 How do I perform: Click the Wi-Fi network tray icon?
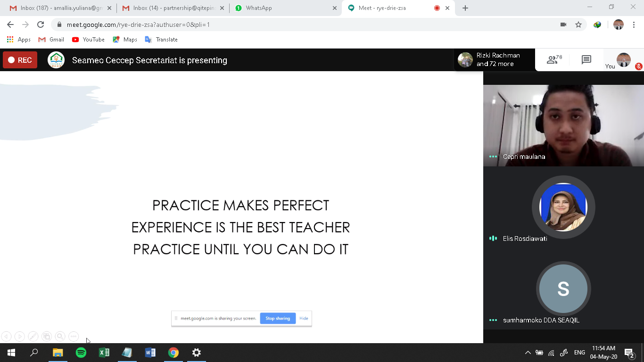552,353
